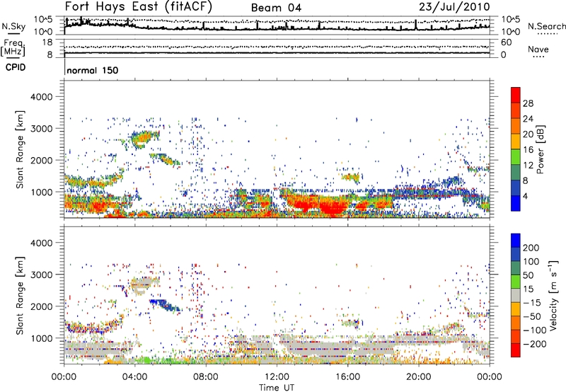
Task: Click the '12:00' time axis tick label
Action: pos(277,377)
